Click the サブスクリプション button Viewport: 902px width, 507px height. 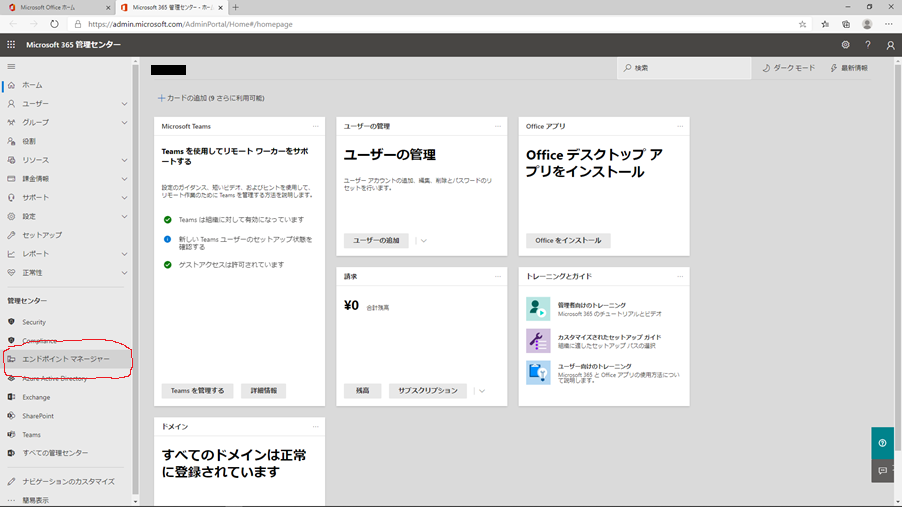[x=428, y=391]
